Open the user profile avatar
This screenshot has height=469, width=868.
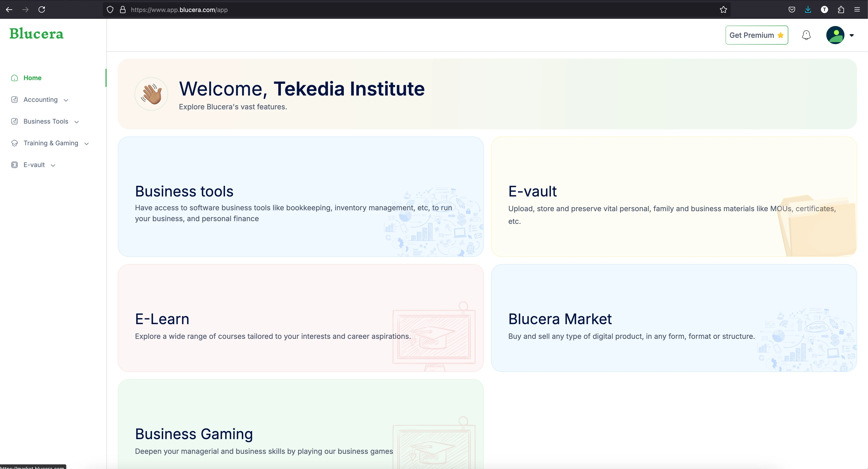835,35
